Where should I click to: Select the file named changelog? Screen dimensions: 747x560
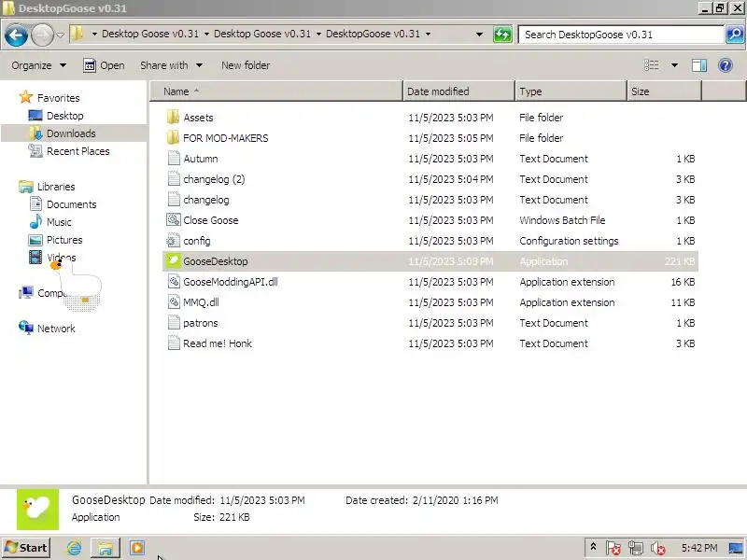pos(205,200)
